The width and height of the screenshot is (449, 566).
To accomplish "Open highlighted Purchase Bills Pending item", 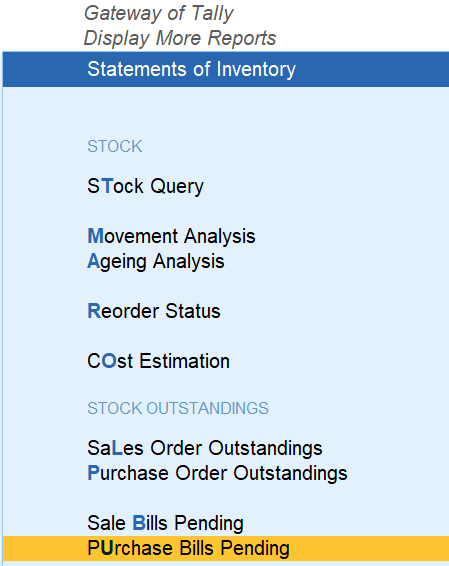I will pyautogui.click(x=226, y=548).
